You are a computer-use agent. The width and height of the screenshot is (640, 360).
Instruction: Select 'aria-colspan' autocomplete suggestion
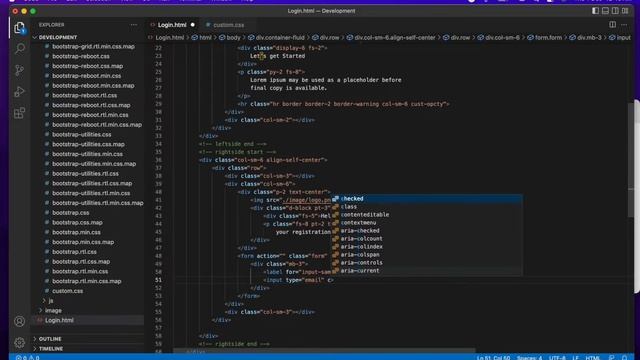coord(426,255)
